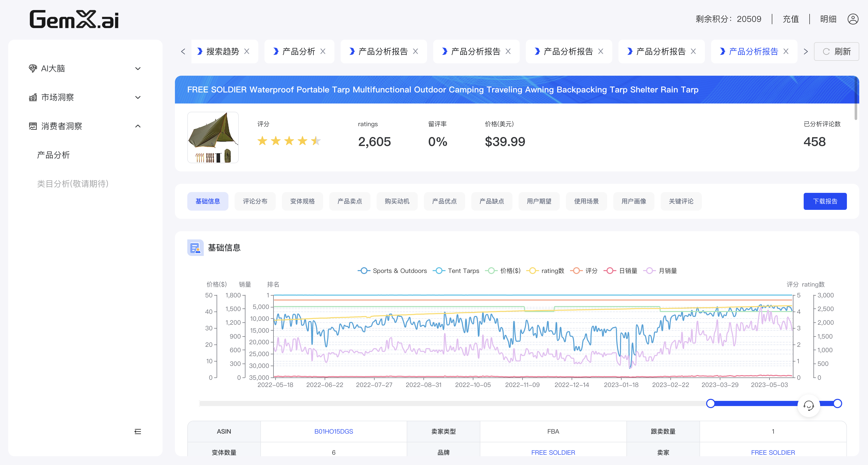Click the product star rating
The height and width of the screenshot is (465, 868).
289,141
